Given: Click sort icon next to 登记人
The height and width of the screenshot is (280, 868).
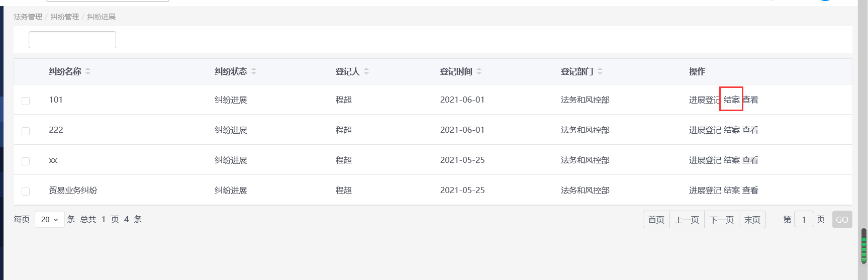Looking at the screenshot, I should [x=366, y=71].
